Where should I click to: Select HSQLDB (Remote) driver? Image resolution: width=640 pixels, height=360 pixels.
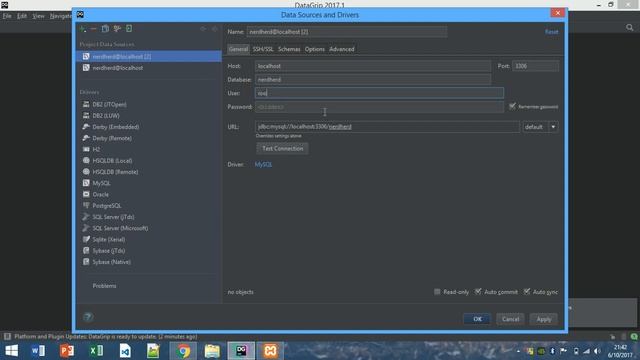(x=115, y=172)
